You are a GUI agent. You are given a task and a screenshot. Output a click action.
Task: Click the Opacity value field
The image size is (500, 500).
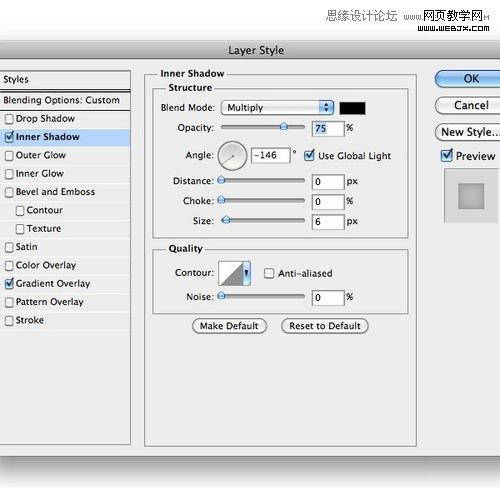coord(328,129)
